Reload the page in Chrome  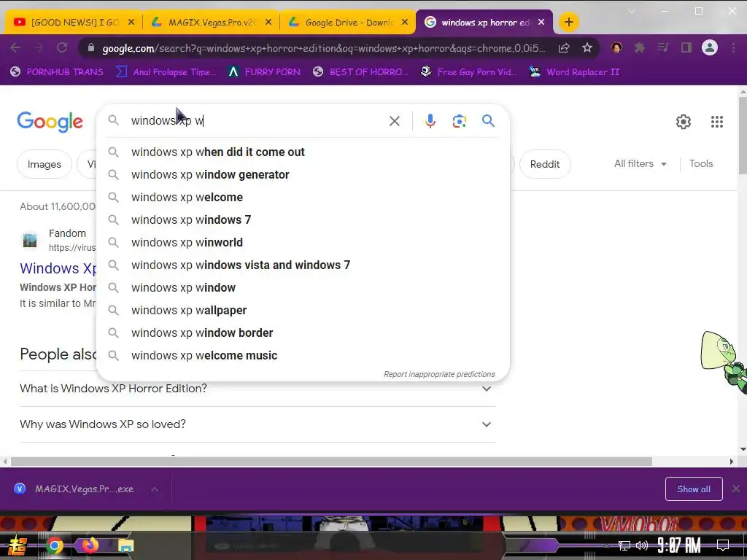coord(62,47)
